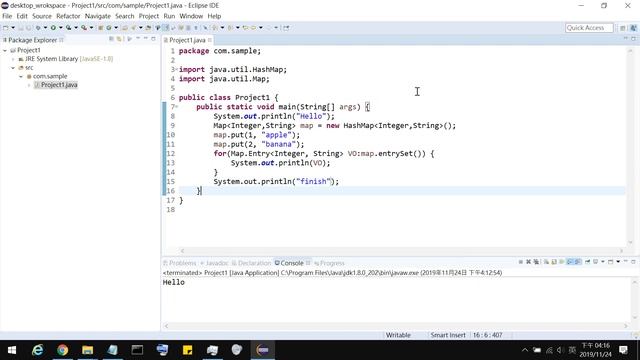Collapse the import block fold marker
This screenshot has height=360, width=640.
click(176, 69)
